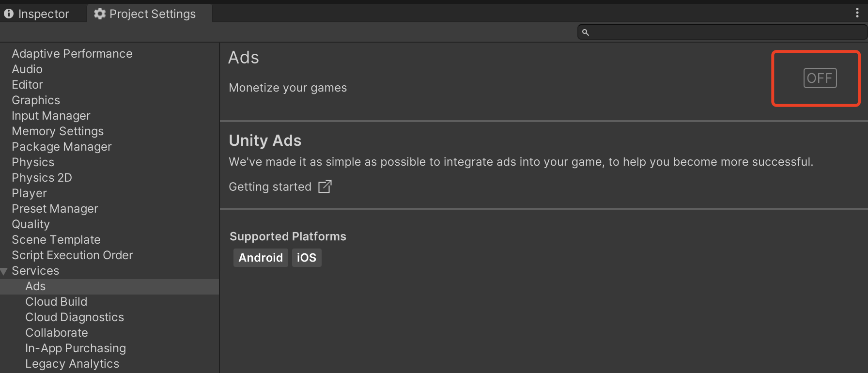Open the Package Manager settings
This screenshot has width=868, height=373.
coord(61,146)
